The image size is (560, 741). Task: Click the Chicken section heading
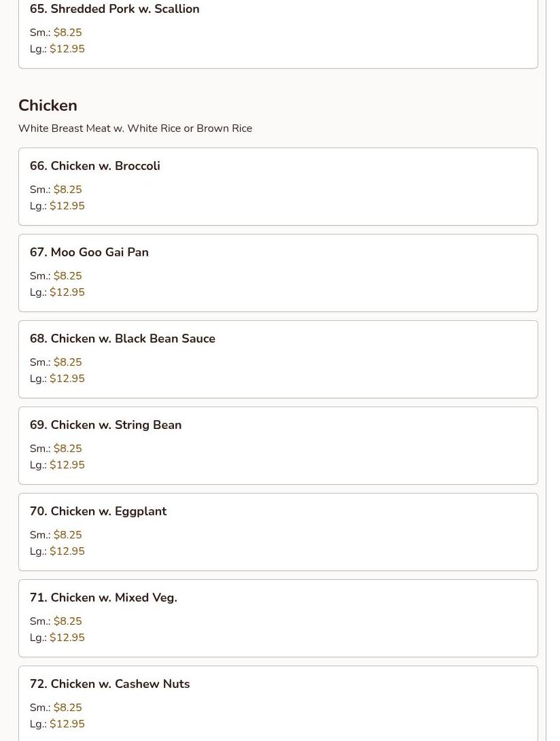click(x=48, y=105)
